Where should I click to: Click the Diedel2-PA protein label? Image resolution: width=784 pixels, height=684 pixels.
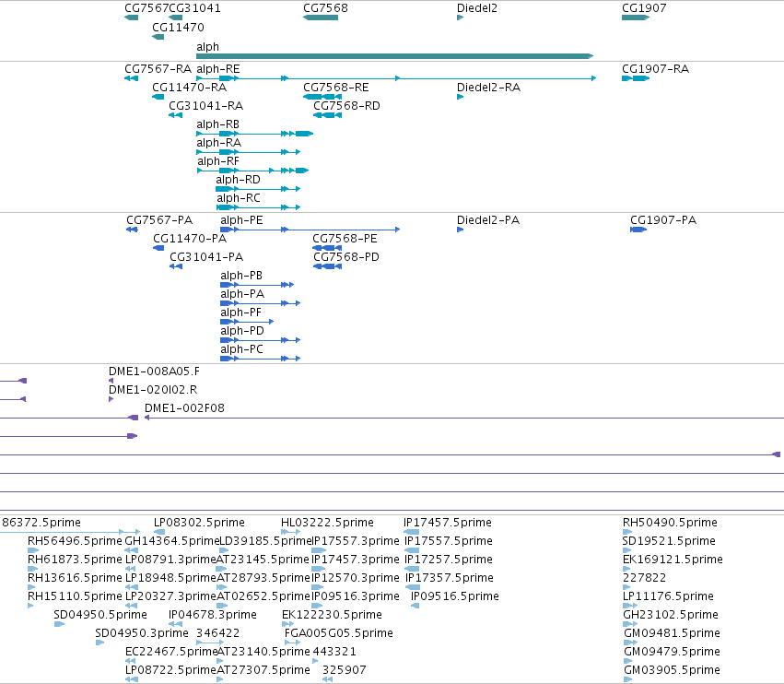point(488,220)
